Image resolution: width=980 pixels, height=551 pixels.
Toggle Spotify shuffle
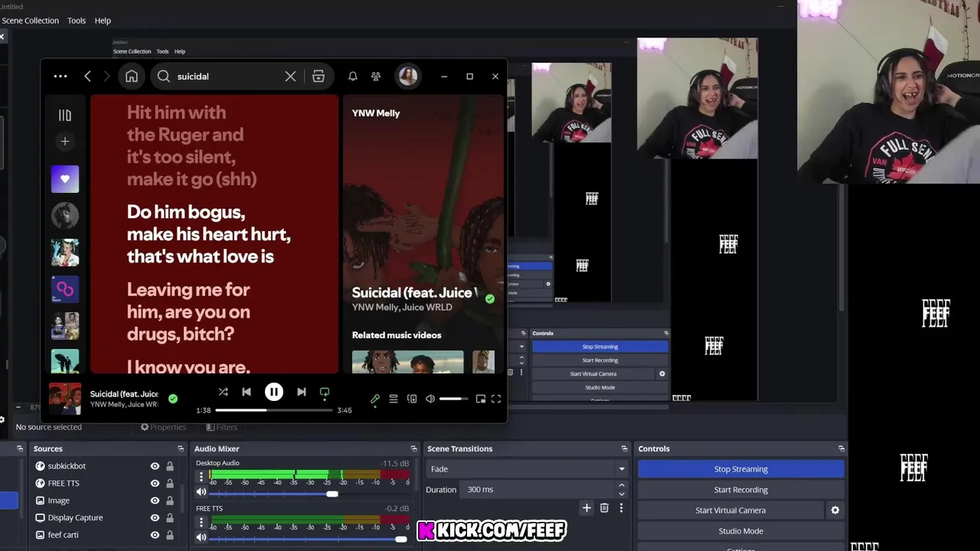point(223,392)
